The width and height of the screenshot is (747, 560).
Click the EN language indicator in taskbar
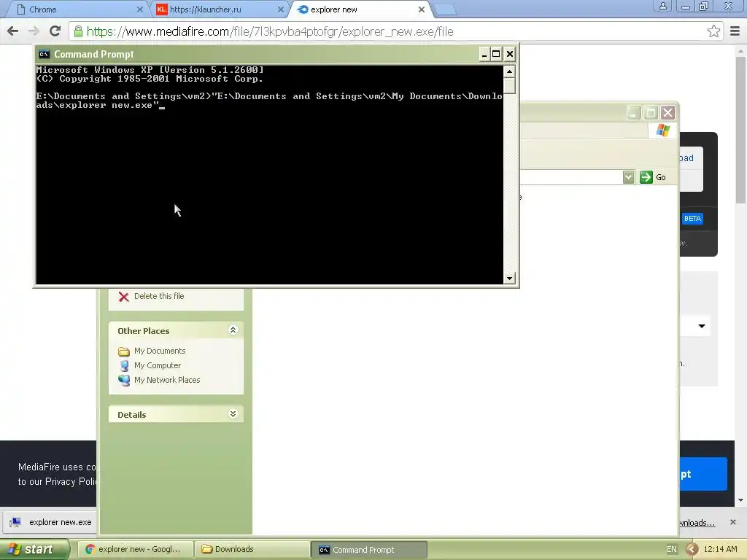click(671, 550)
